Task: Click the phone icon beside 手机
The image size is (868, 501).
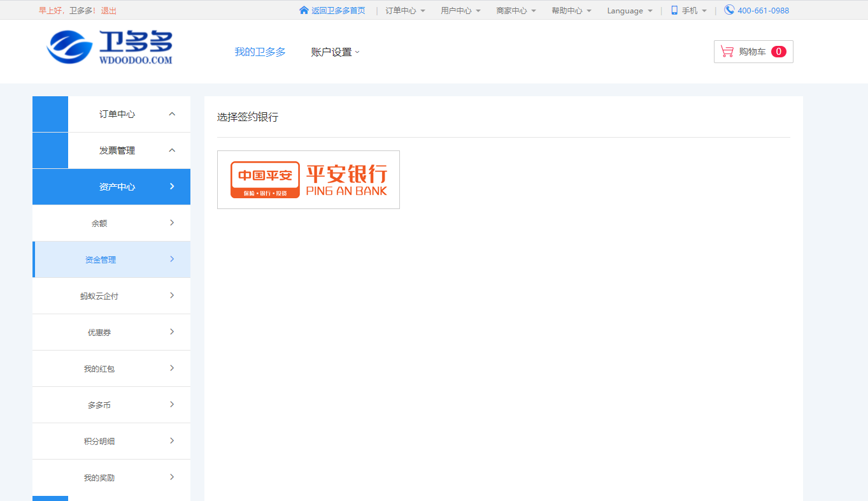Action: [x=674, y=10]
